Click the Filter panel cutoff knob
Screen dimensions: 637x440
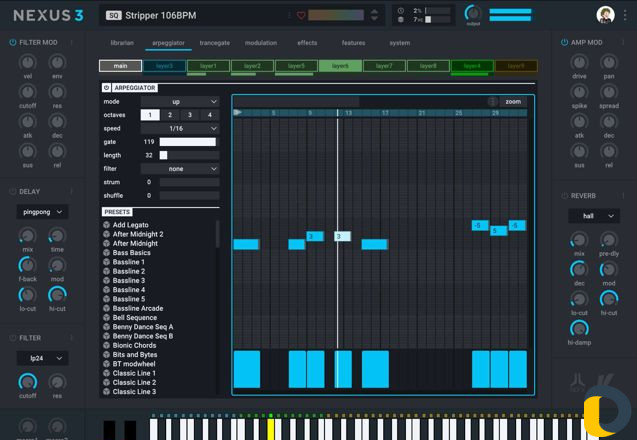click(x=28, y=382)
